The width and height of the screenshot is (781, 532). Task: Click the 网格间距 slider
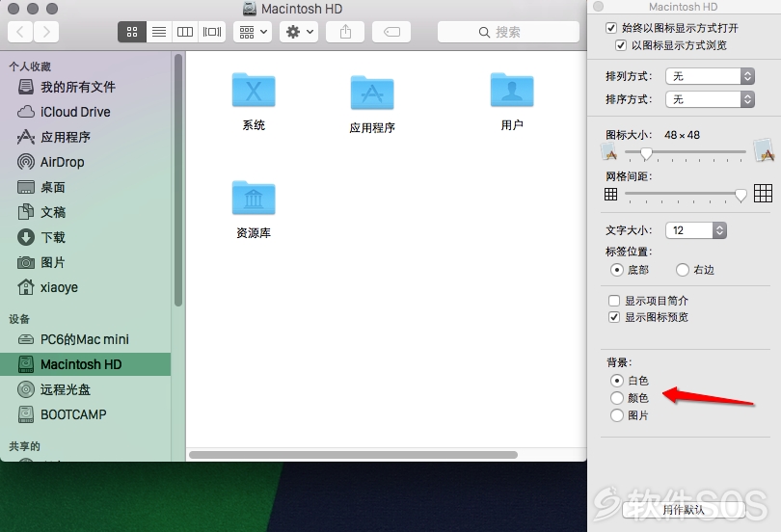[686, 195]
